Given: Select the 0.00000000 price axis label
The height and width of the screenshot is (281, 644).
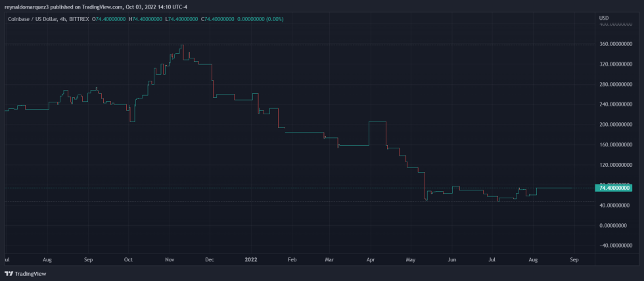Looking at the screenshot, I should 617,225.
